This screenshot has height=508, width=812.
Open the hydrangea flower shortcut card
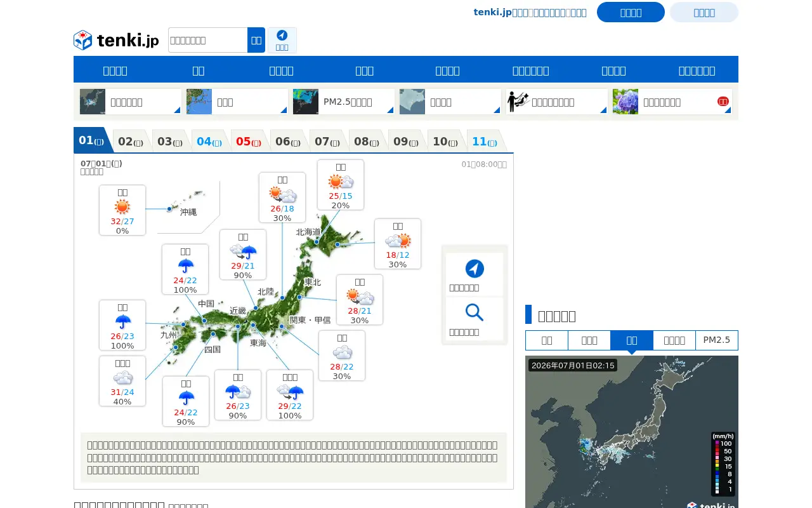[672, 102]
